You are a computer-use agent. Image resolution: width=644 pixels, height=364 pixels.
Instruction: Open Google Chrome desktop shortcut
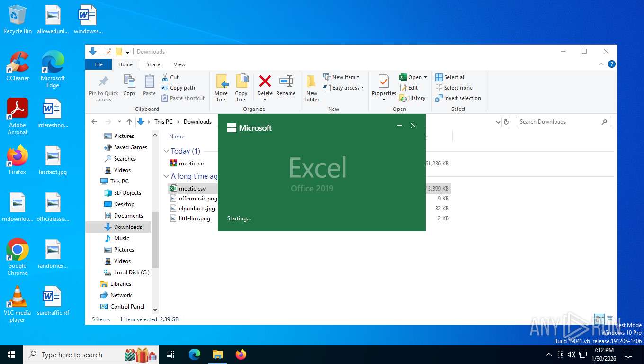click(18, 257)
